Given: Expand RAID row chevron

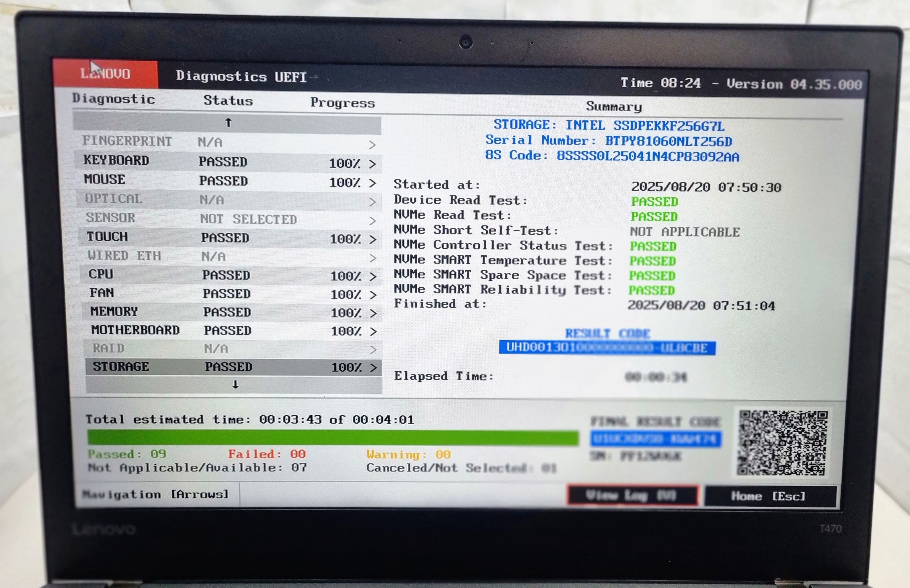Looking at the screenshot, I should pyautogui.click(x=373, y=349).
